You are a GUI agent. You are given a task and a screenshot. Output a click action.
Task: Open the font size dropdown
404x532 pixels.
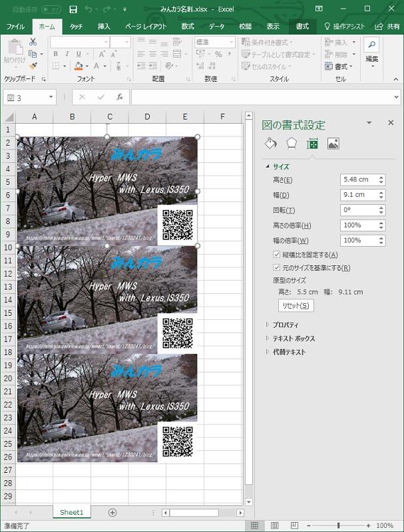127,42
